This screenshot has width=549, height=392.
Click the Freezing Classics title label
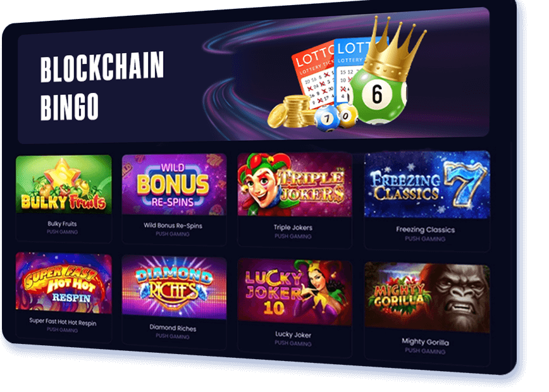[x=426, y=230]
